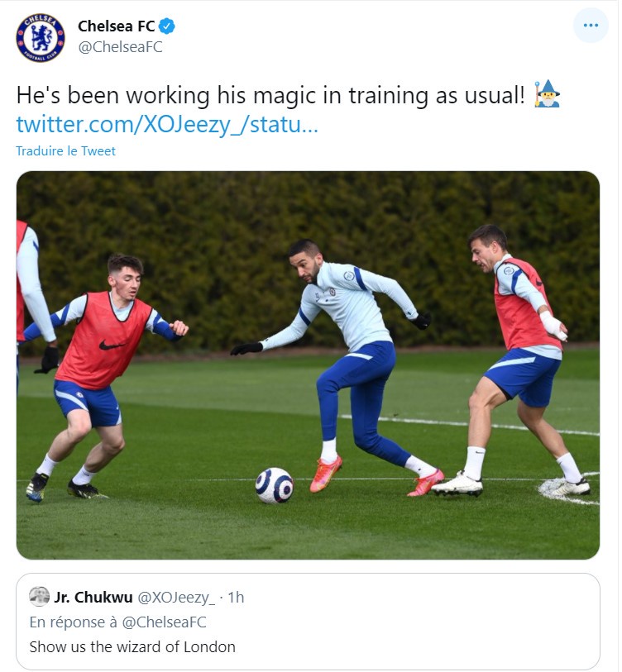Click the wizard emoji in the tweet

pyautogui.click(x=547, y=94)
